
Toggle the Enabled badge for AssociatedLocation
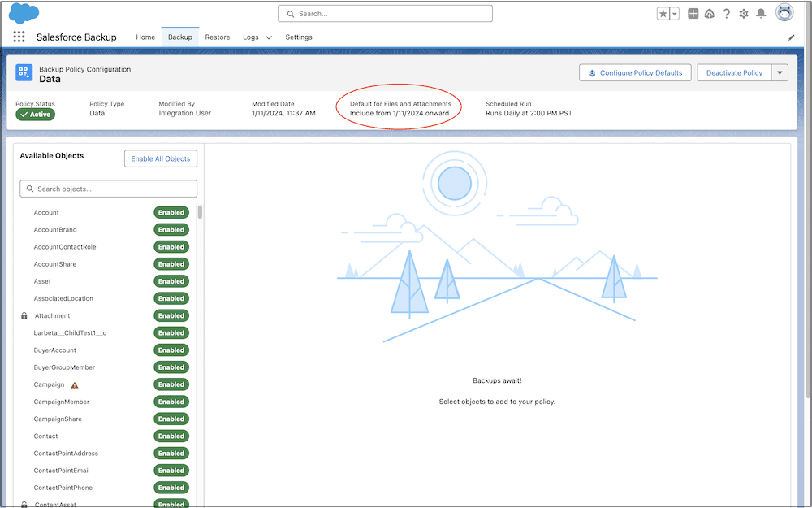[x=171, y=298]
